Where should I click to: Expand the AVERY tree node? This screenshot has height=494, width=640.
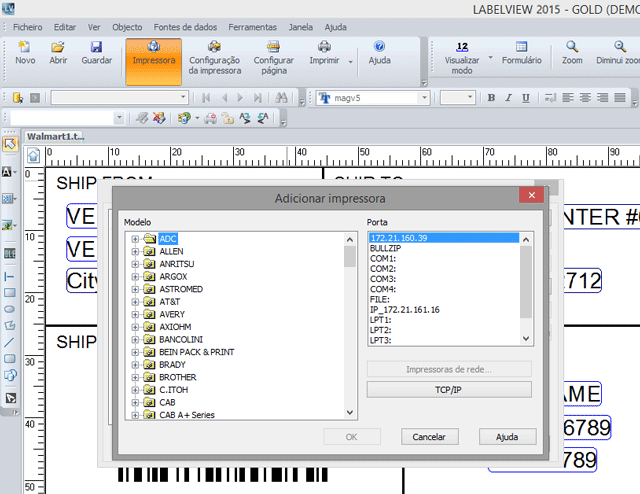coord(135,314)
